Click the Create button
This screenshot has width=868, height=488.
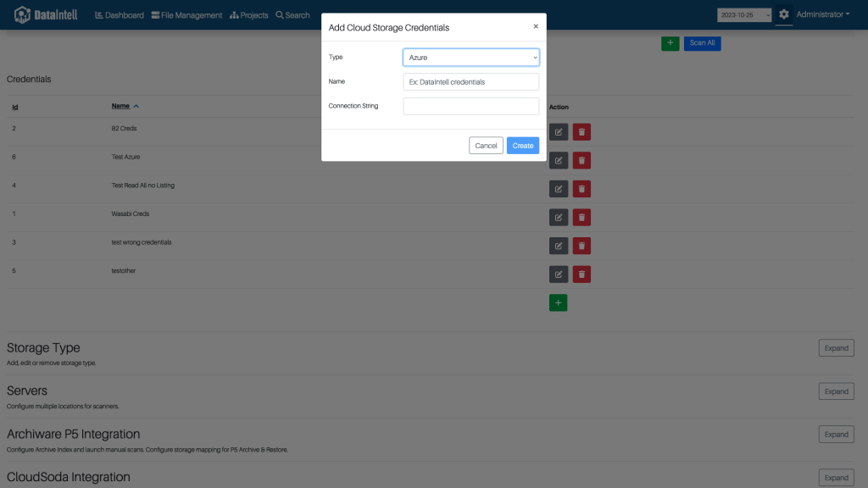(522, 146)
